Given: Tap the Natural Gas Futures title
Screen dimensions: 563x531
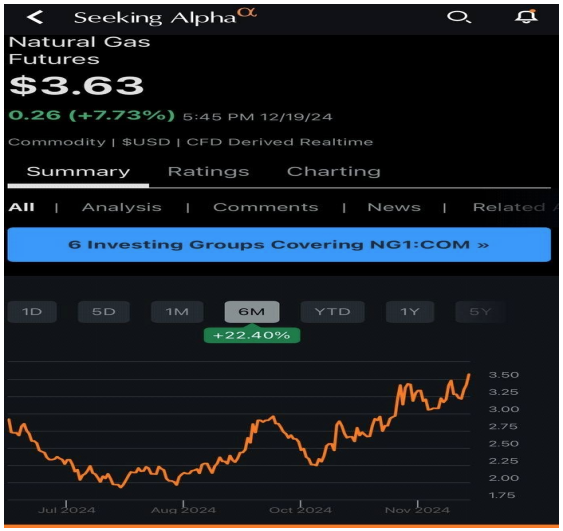Looking at the screenshot, I should pyautogui.click(x=79, y=50).
